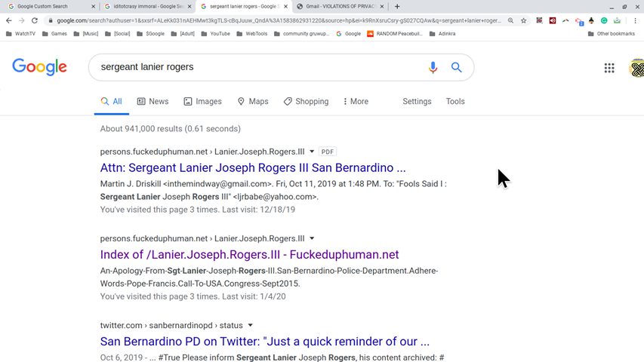Bookmark this page with the star icon
The width and height of the screenshot is (644, 362).
pyautogui.click(x=524, y=20)
